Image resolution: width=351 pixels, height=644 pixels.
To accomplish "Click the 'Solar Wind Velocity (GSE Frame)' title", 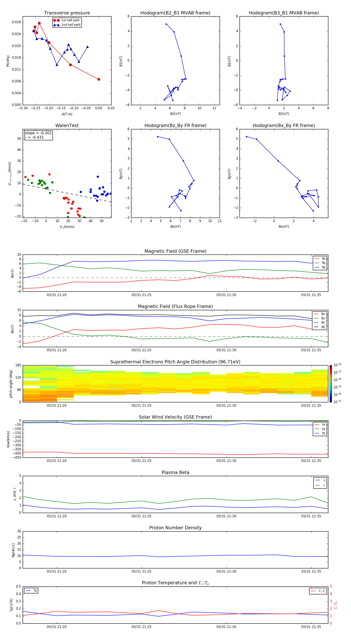I will [175, 417].
